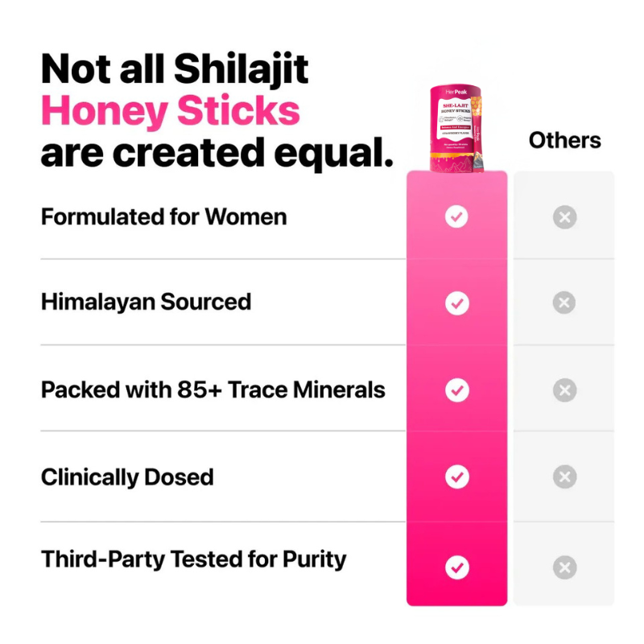Click the Others column header

(x=564, y=140)
